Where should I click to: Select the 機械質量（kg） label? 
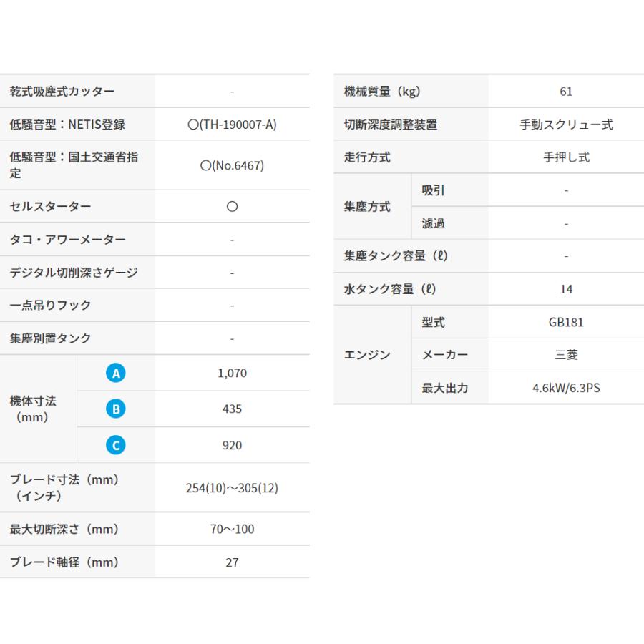coord(382,91)
